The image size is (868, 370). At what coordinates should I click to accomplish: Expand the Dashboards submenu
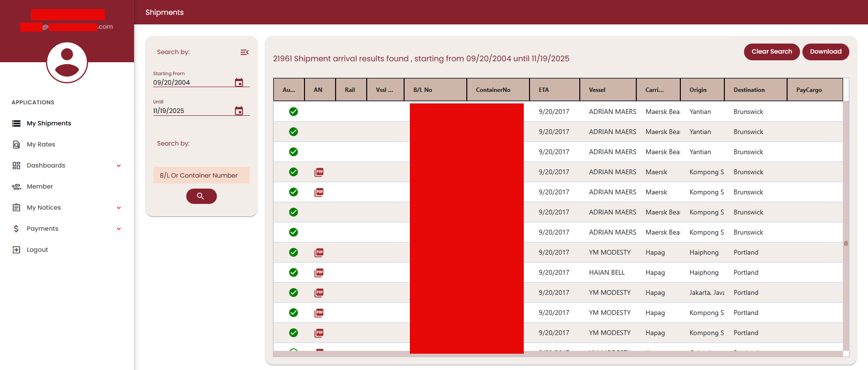pyautogui.click(x=119, y=166)
